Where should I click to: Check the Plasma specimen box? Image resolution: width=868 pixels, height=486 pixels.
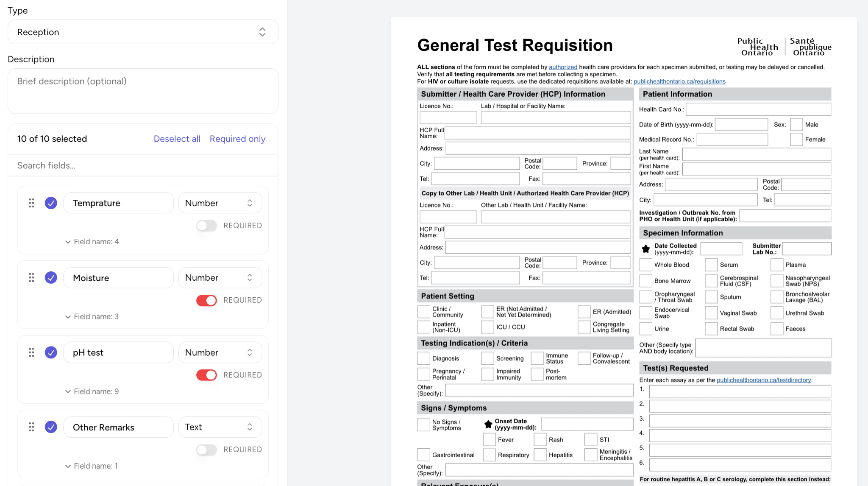(x=777, y=265)
